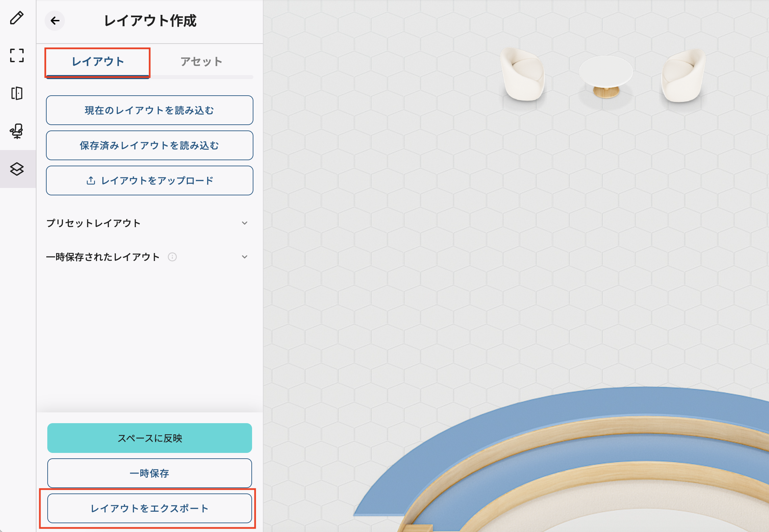The width and height of the screenshot is (769, 532).
Task: Click info icon beside 一時保存されたレイアウト
Action: (x=172, y=257)
